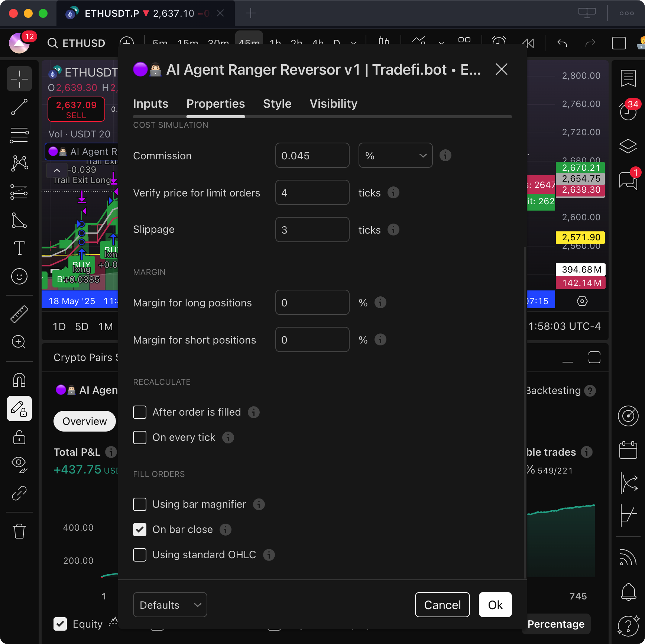Select the Text annotation tool
Image resolution: width=645 pixels, height=644 pixels.
pyautogui.click(x=19, y=248)
